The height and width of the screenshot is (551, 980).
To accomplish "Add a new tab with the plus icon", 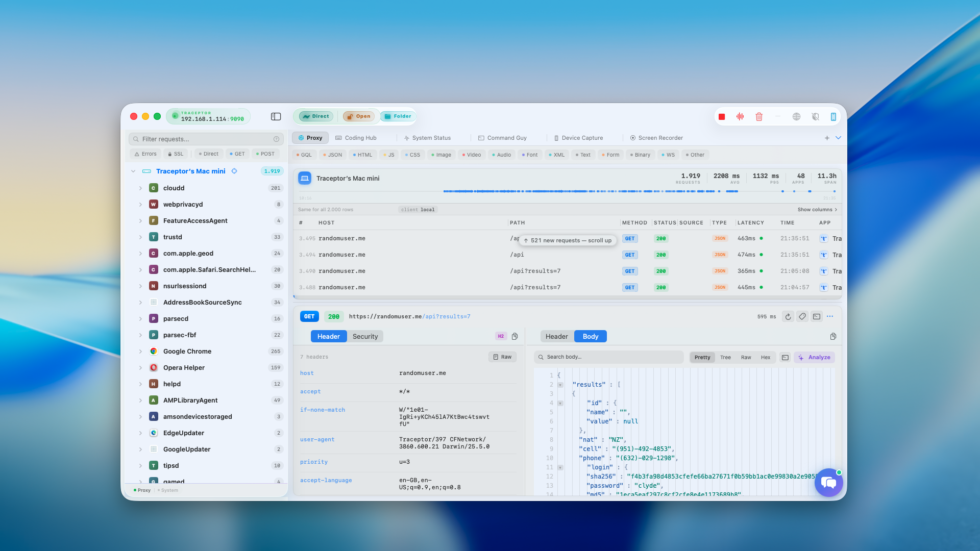I will pos(827,138).
